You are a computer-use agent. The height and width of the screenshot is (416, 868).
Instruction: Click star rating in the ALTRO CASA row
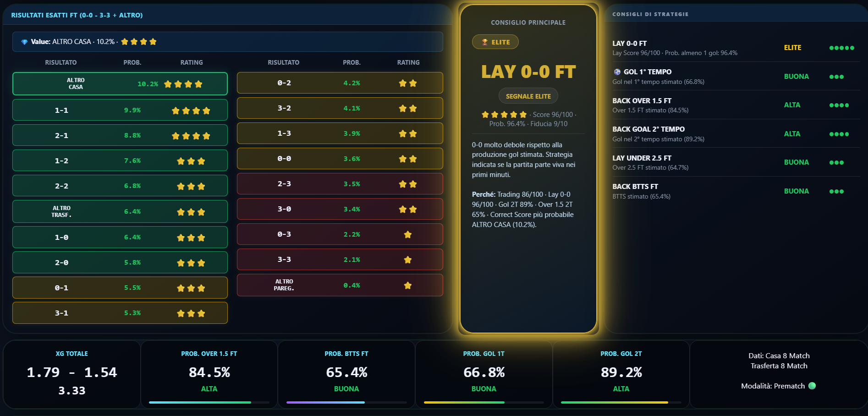[x=183, y=84]
